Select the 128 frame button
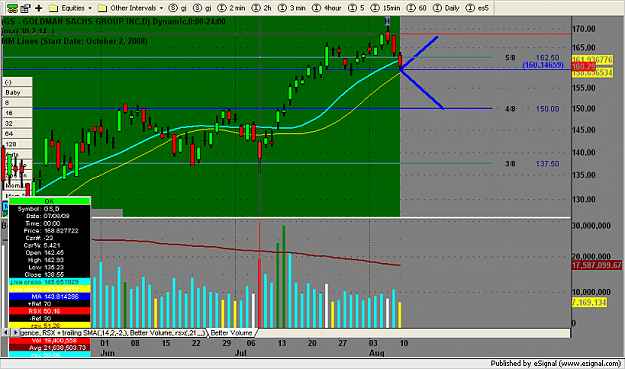 (18, 144)
